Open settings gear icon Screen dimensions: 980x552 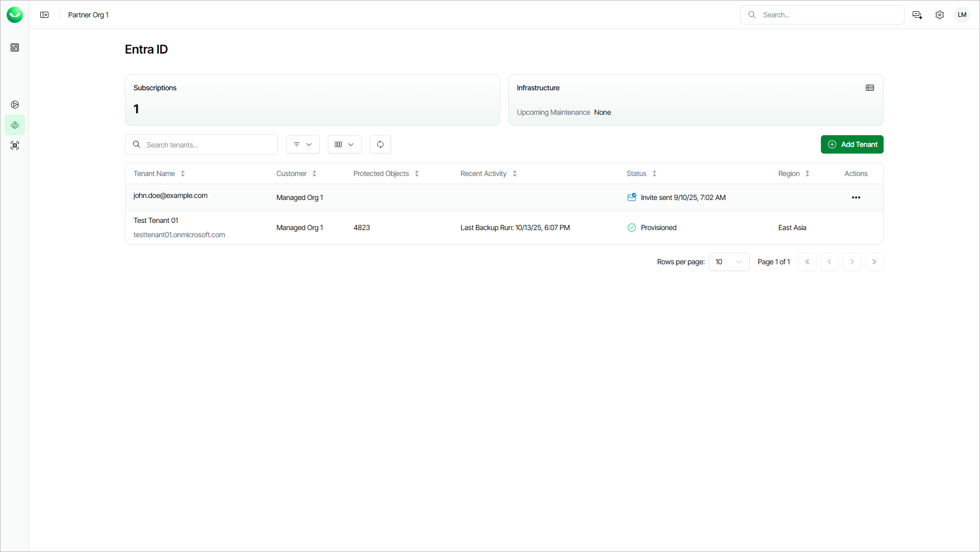940,15
